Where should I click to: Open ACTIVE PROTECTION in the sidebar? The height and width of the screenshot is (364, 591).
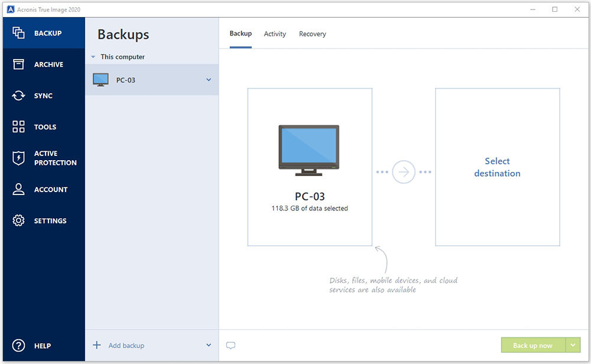(56, 158)
